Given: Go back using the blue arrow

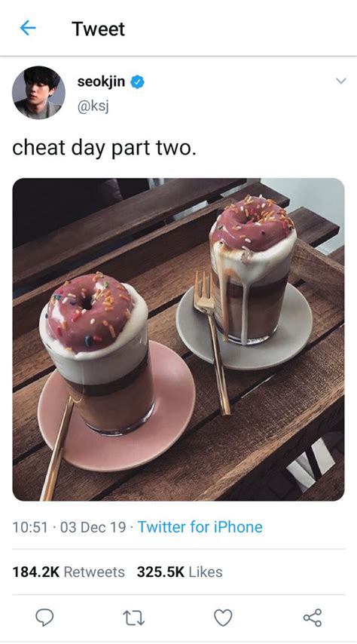Looking at the screenshot, I should [x=28, y=29].
